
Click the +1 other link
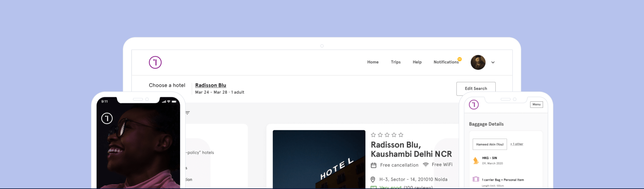(517, 144)
